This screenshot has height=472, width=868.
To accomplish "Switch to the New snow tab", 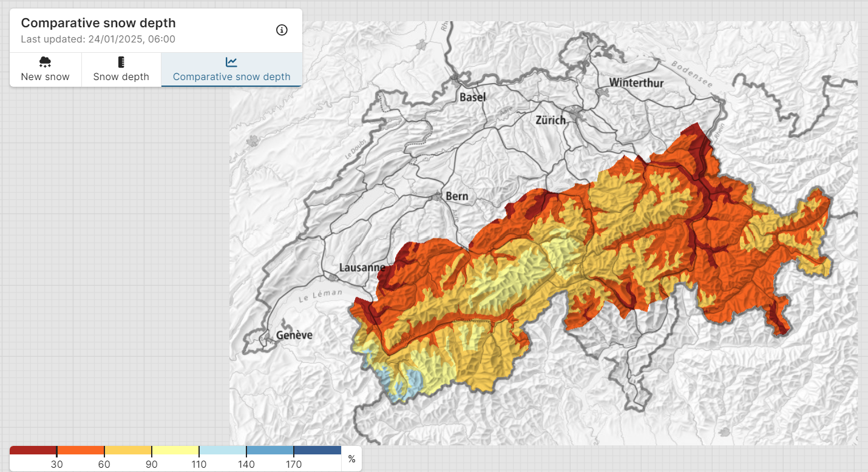I will point(46,77).
